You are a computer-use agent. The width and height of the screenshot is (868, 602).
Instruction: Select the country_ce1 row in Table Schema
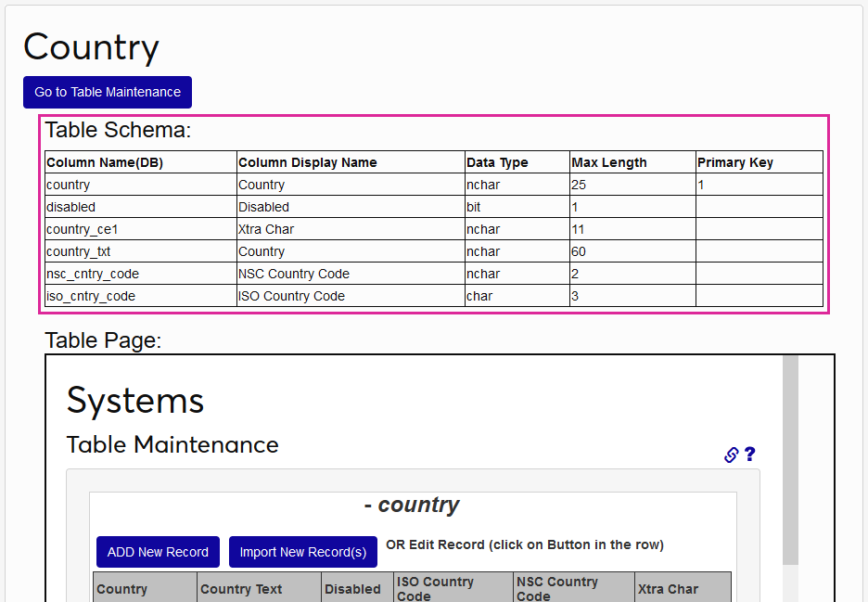pyautogui.click(x=141, y=229)
